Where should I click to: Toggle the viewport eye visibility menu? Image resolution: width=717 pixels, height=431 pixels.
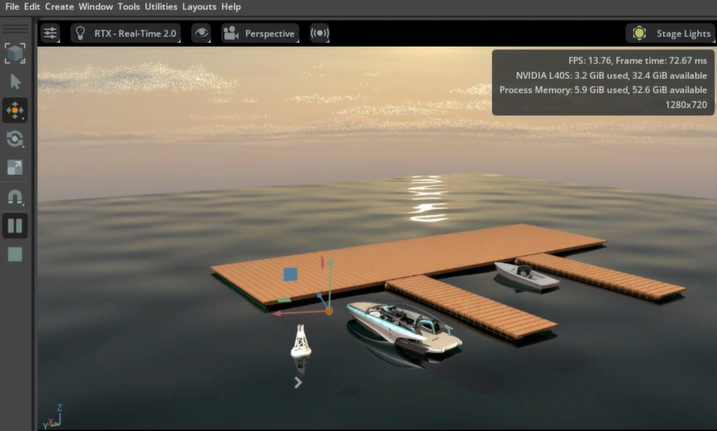pyautogui.click(x=201, y=33)
